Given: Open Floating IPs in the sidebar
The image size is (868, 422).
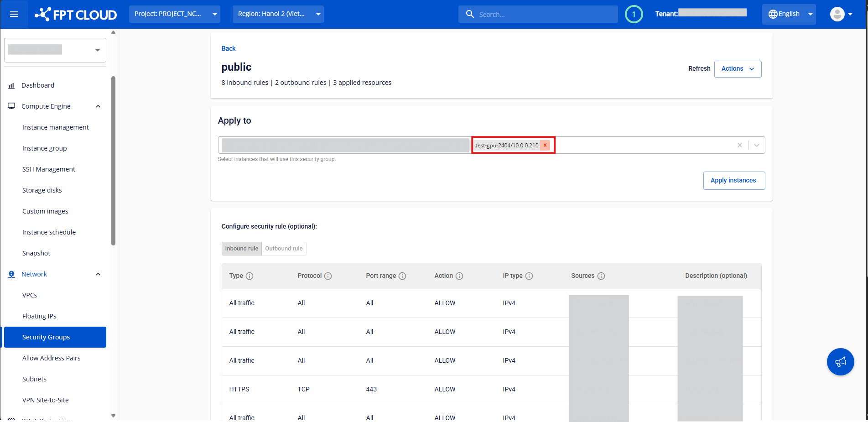Looking at the screenshot, I should [x=39, y=316].
